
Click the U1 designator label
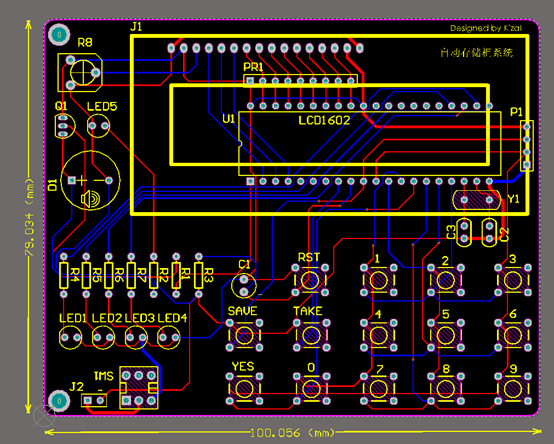(229, 119)
